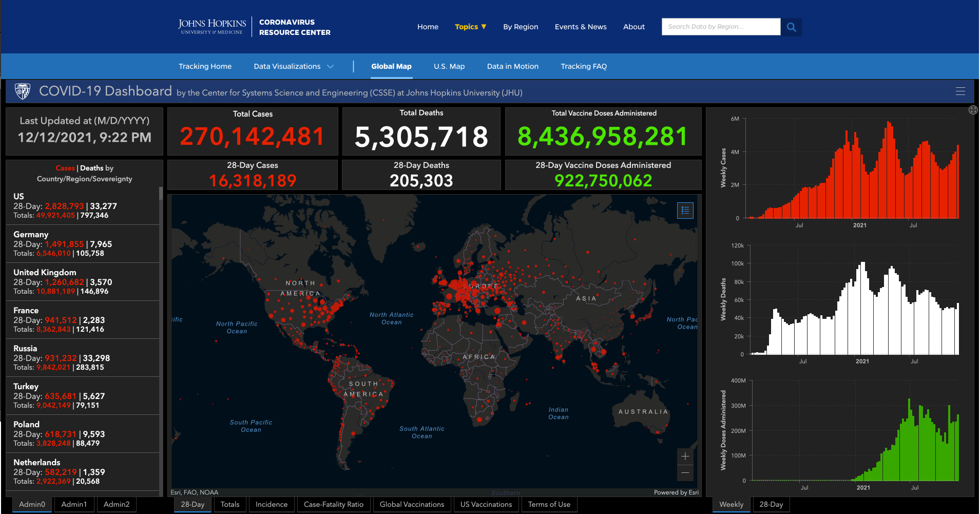Click the Last Updated date 12/12/2021, 9:22 PM
This screenshot has height=514, width=980.
pyautogui.click(x=85, y=138)
